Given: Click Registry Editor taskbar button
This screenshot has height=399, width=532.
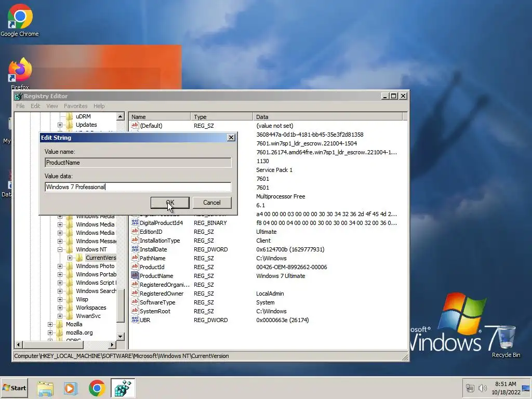Looking at the screenshot, I should pos(123,388).
